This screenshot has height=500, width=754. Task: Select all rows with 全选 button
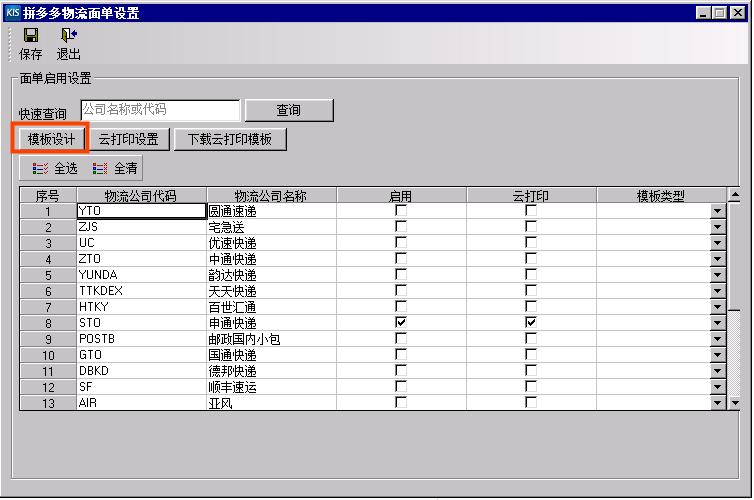click(55, 168)
